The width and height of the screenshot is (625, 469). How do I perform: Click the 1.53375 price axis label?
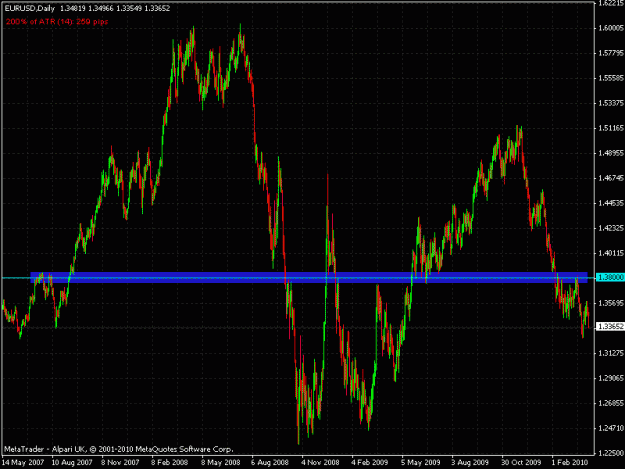(611, 103)
